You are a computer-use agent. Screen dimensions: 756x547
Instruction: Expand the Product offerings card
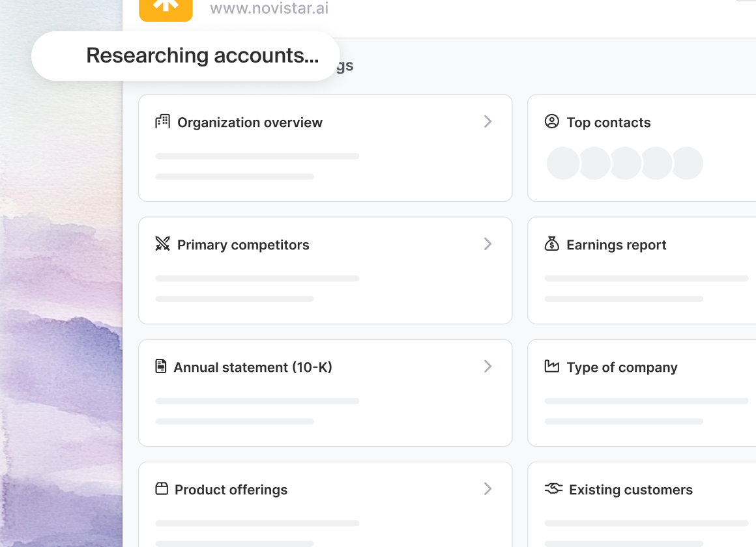[487, 488]
